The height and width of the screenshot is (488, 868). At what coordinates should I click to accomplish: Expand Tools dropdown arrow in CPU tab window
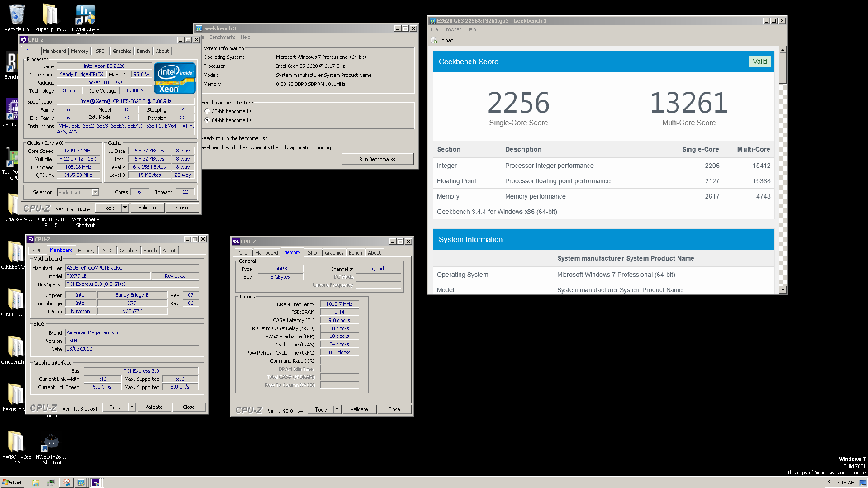click(125, 208)
